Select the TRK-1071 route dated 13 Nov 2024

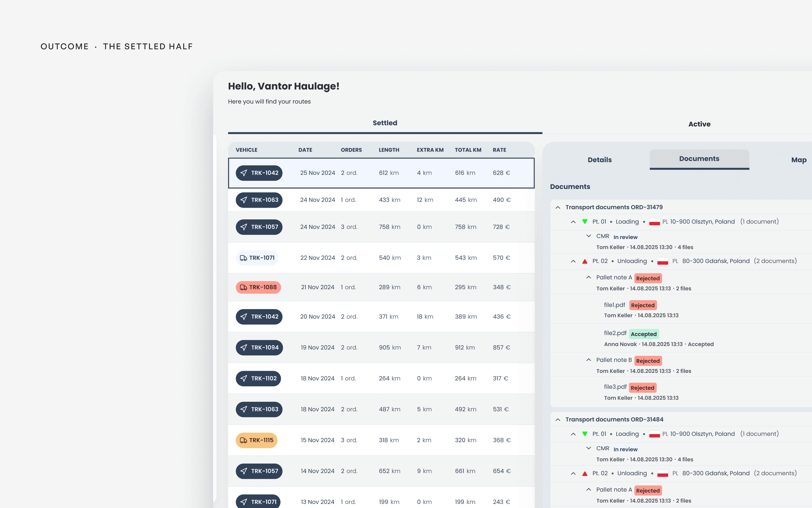[x=381, y=498]
